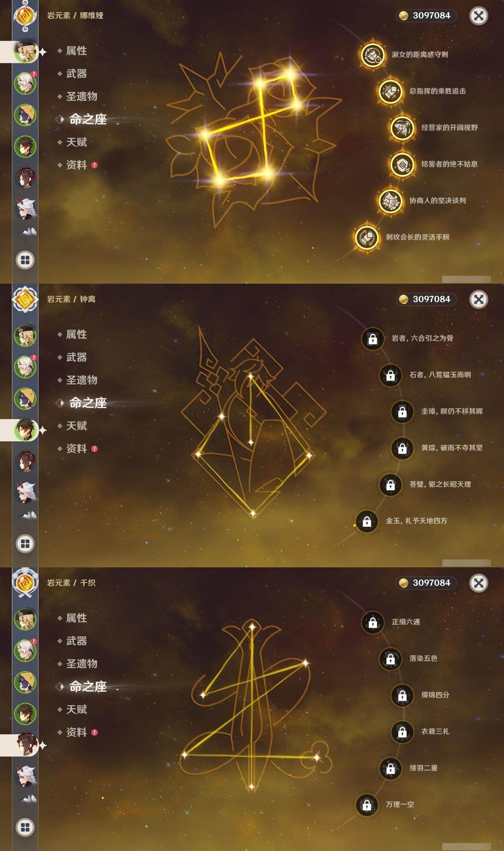Close the Chiori constellation screen

[x=479, y=583]
